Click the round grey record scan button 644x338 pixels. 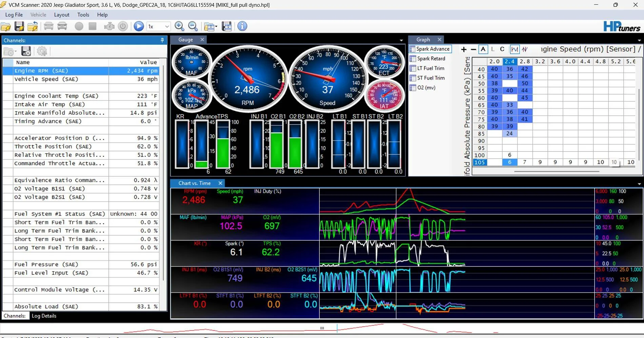79,26
